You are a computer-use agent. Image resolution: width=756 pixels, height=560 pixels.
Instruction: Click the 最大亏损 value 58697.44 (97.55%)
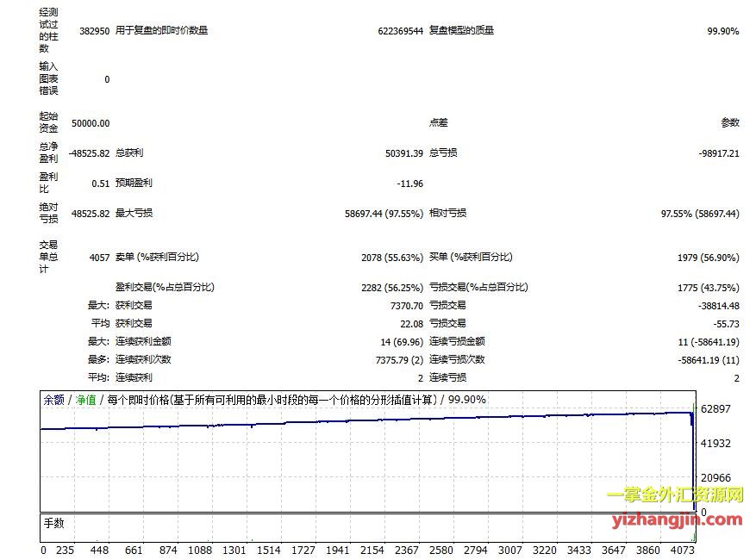(x=384, y=214)
